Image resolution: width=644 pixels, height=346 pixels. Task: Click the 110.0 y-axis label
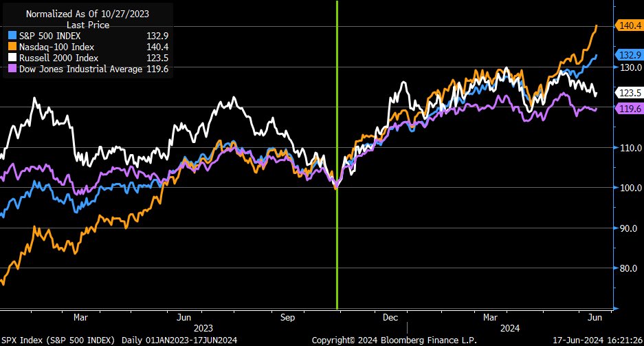click(x=630, y=148)
